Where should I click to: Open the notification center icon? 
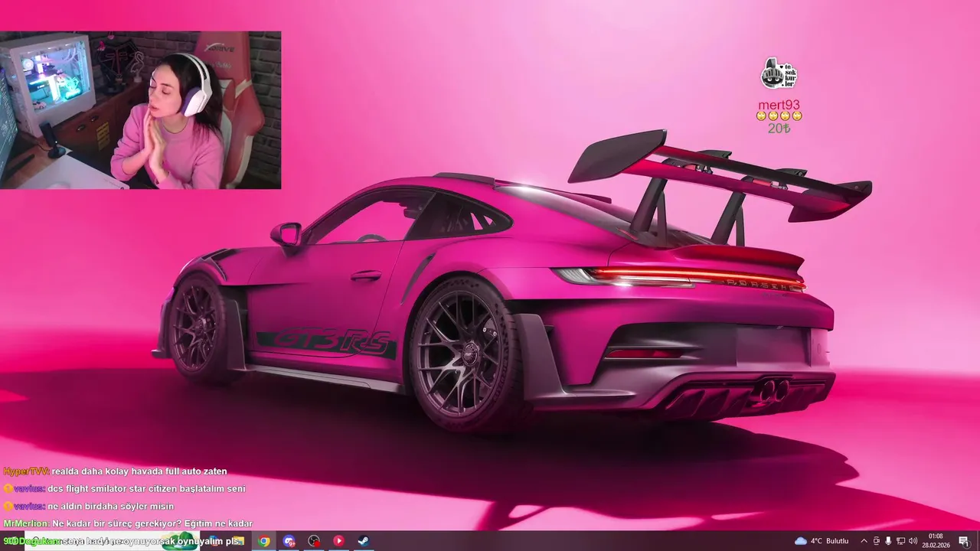coord(963,541)
